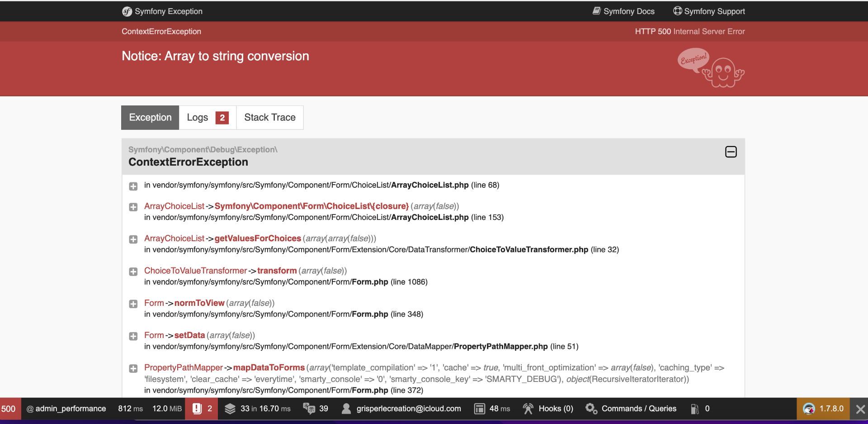
Task: Click ArrayChoiceList.php (line 68) file path
Action: coord(321,185)
